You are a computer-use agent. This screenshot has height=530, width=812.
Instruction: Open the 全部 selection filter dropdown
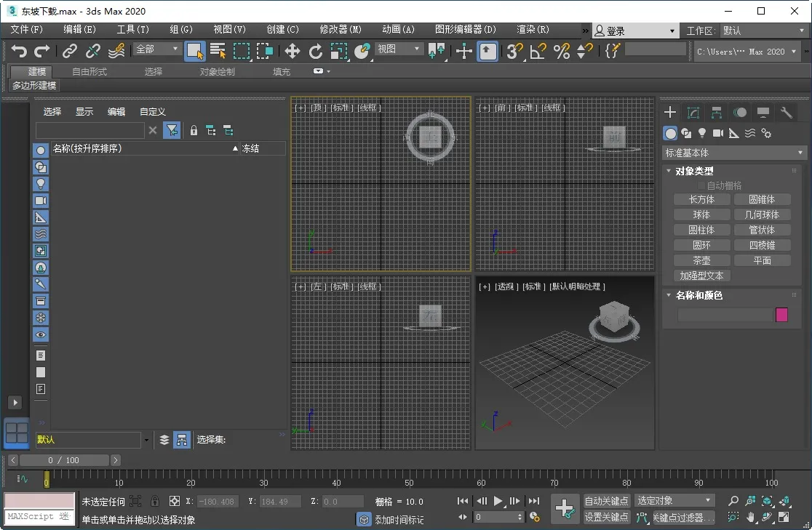click(156, 49)
